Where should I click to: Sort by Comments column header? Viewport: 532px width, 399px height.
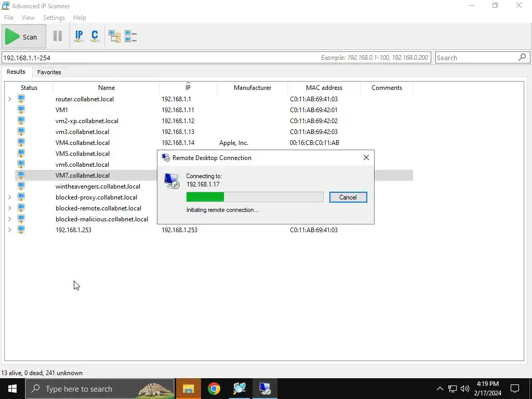click(x=387, y=87)
